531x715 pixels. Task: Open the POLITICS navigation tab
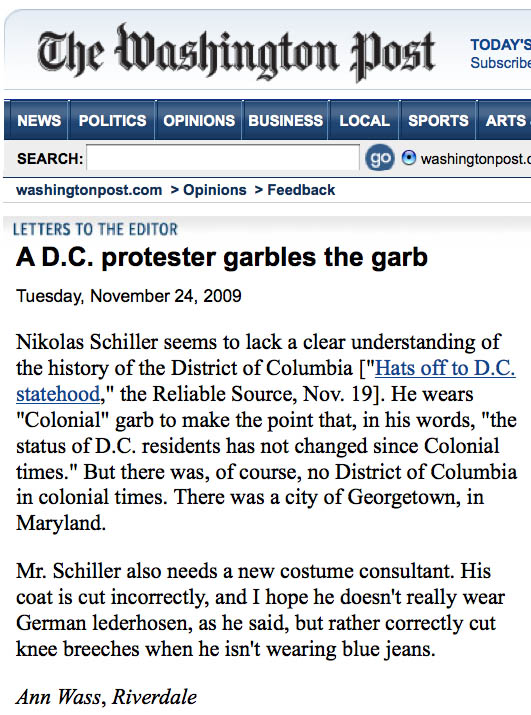[112, 120]
